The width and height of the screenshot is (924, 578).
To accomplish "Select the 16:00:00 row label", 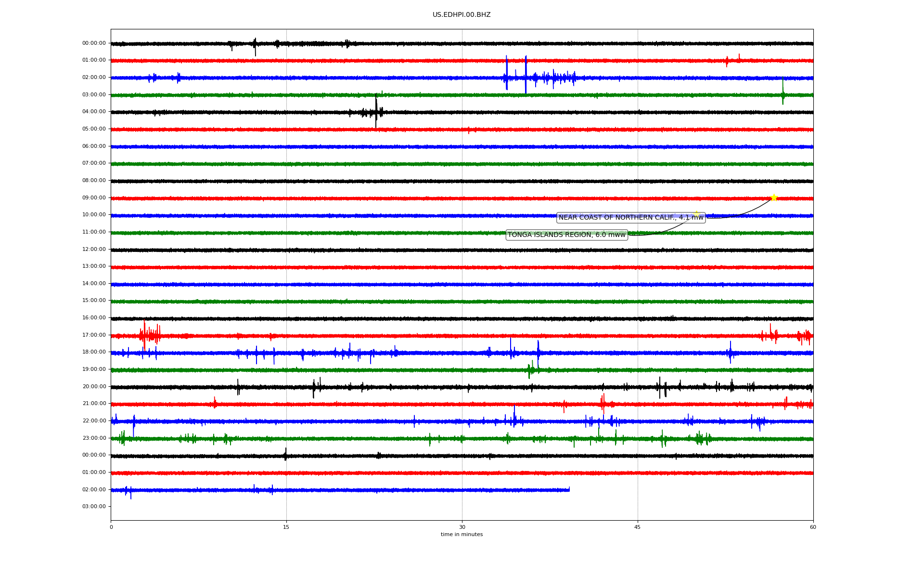I will pos(94,318).
